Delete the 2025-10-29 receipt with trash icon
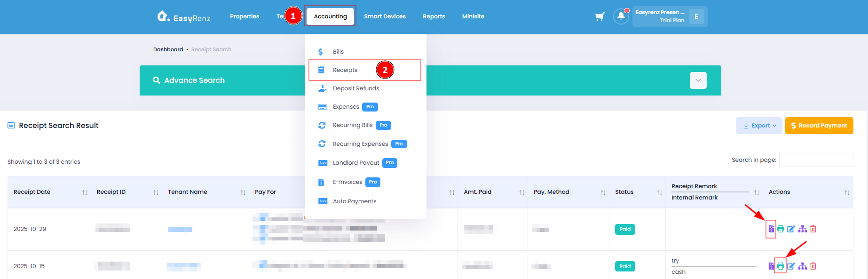The image size is (868, 279). pyautogui.click(x=813, y=229)
